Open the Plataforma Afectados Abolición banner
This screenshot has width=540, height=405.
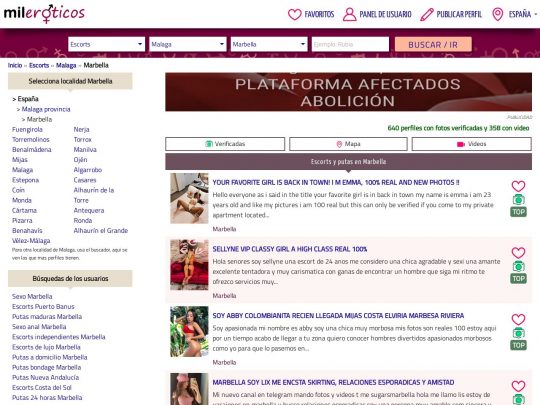pyautogui.click(x=348, y=92)
